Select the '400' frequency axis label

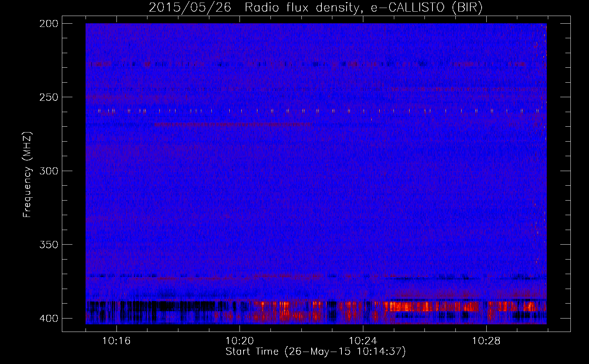[48, 318]
